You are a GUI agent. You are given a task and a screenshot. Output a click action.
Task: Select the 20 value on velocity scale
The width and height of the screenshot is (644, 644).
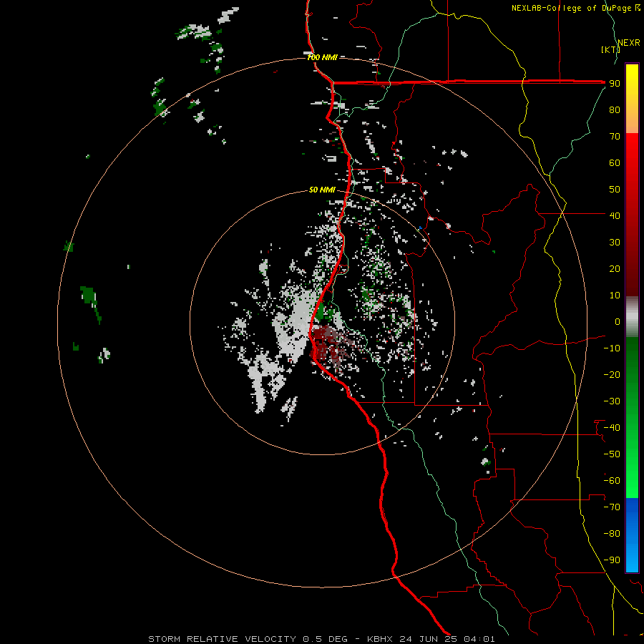tap(615, 268)
